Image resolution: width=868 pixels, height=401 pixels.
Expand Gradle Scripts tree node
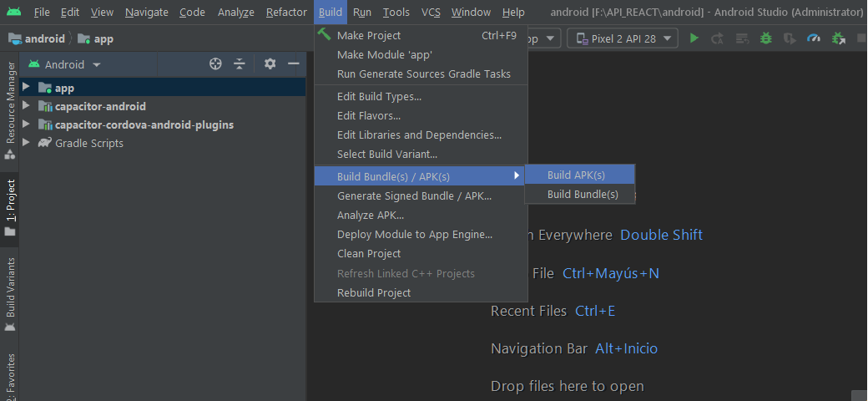point(26,142)
